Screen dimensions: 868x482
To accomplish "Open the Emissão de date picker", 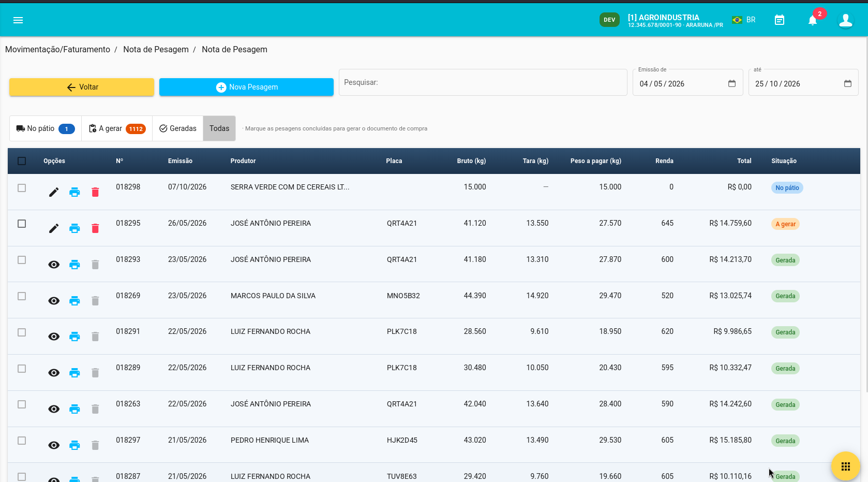I will (x=732, y=83).
